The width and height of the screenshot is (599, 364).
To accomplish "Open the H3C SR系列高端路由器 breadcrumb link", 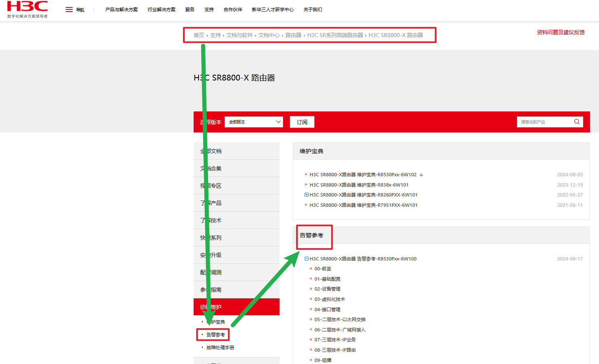I will [x=335, y=35].
